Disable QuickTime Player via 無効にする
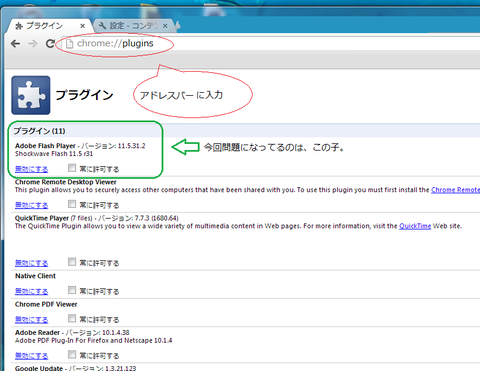This screenshot has height=371, width=480. click(x=31, y=263)
